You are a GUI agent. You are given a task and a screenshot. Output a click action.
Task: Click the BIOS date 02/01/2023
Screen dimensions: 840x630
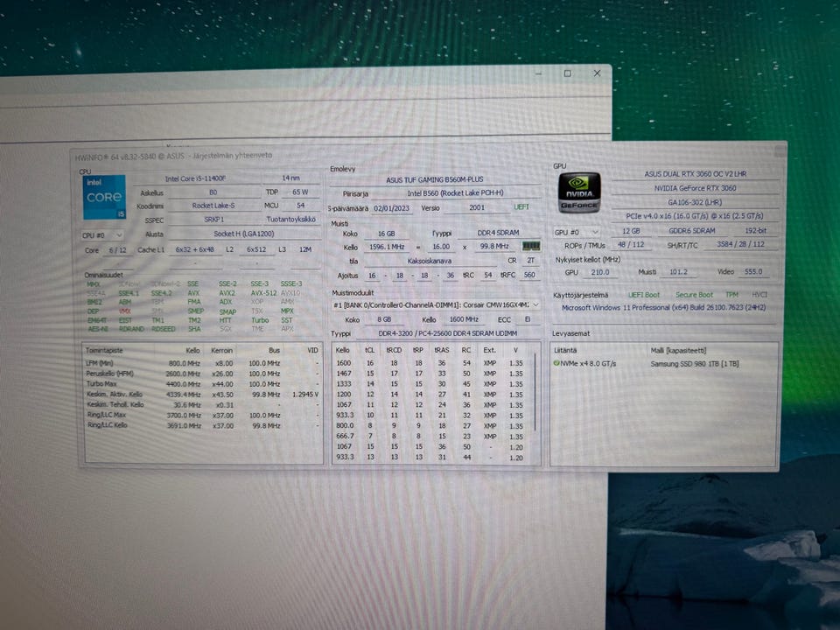[392, 208]
